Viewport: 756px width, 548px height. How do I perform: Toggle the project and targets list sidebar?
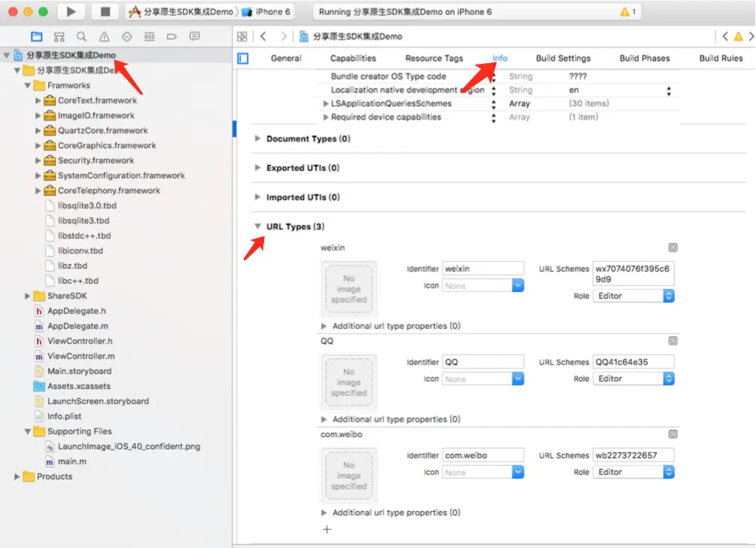tap(243, 59)
